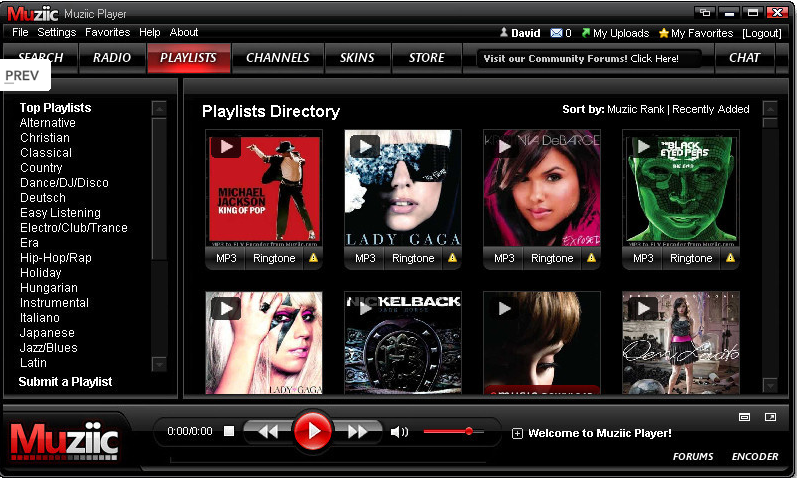This screenshot has height=478, width=797.
Task: Open the messages envelope icon
Action: (x=556, y=33)
